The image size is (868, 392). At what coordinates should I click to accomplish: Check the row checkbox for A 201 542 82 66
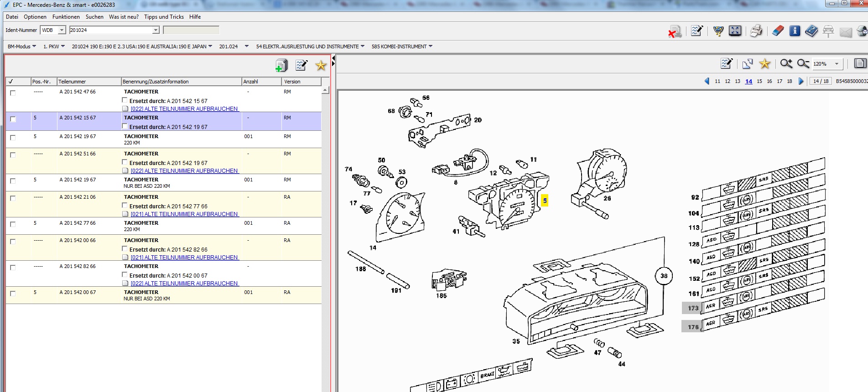13,268
